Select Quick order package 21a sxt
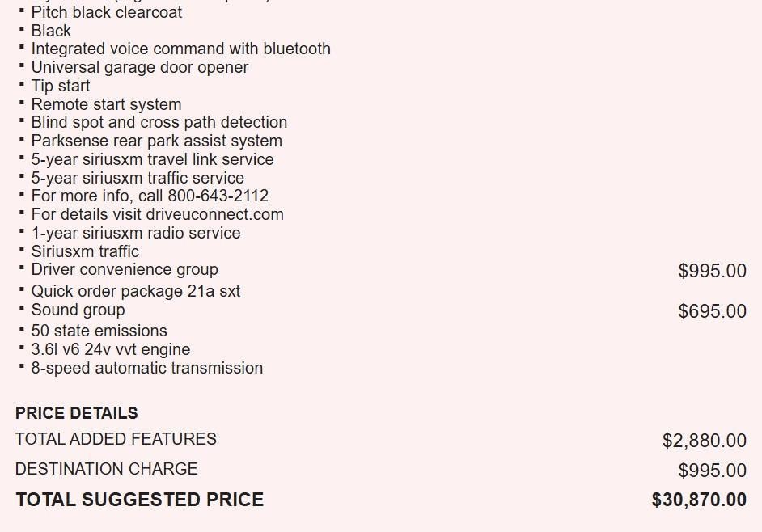The image size is (762, 532). [x=135, y=291]
